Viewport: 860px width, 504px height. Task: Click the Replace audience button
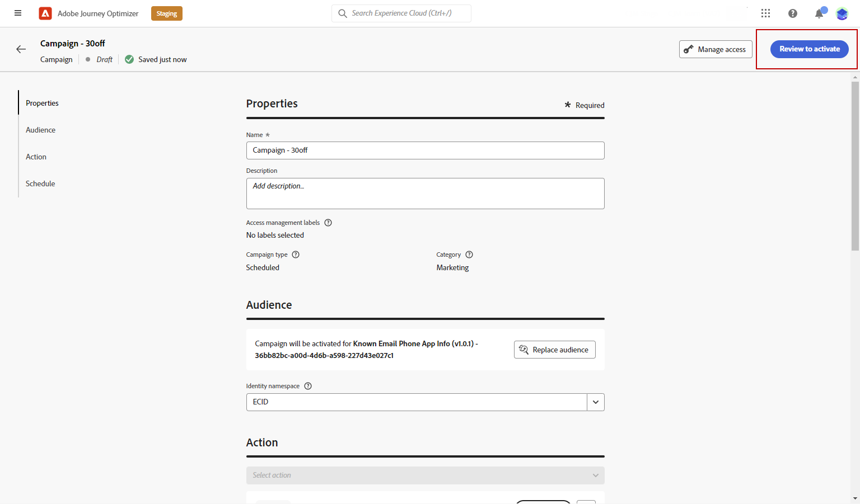pos(554,350)
